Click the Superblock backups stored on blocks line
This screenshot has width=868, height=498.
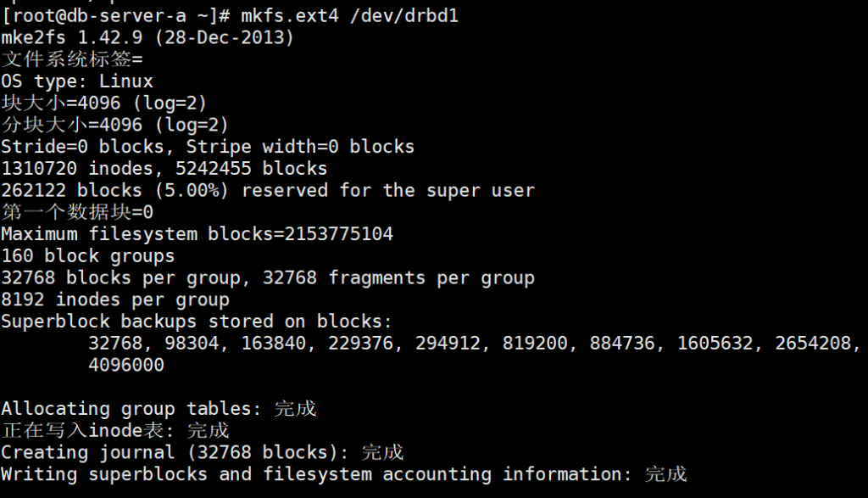pyautogui.click(x=197, y=322)
